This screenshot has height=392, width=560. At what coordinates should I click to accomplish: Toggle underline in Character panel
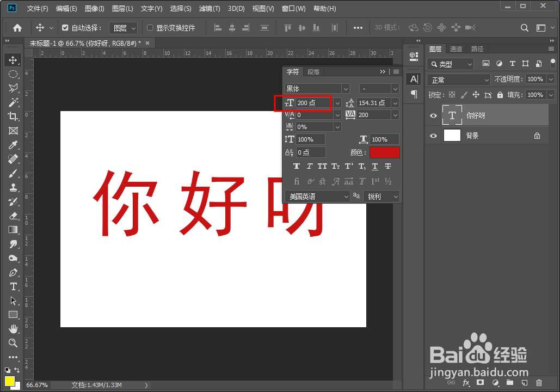tap(374, 166)
